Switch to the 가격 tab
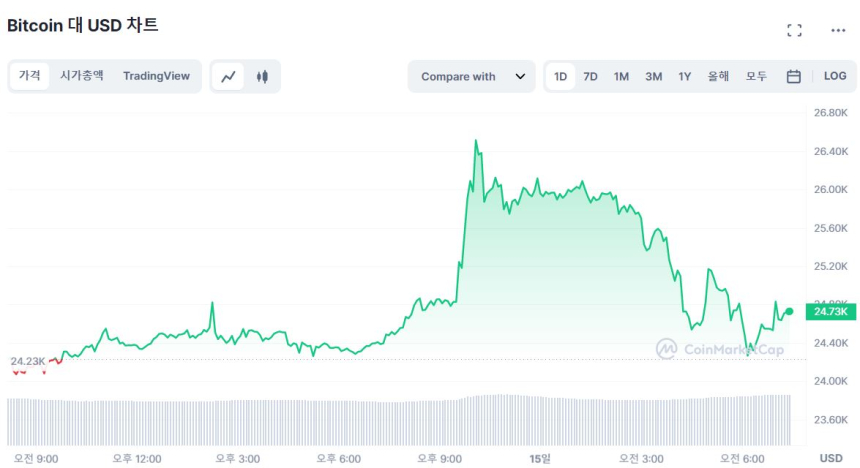The width and height of the screenshot is (860, 468). (30, 76)
